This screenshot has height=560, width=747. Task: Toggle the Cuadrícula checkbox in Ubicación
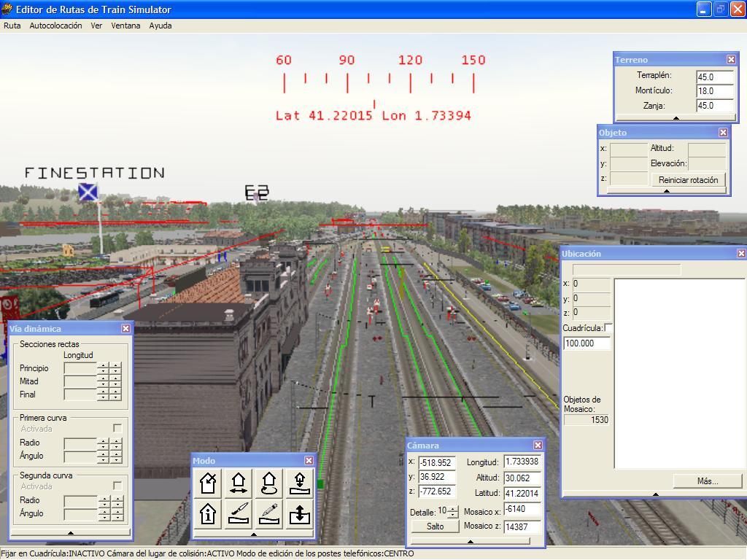[x=608, y=328]
